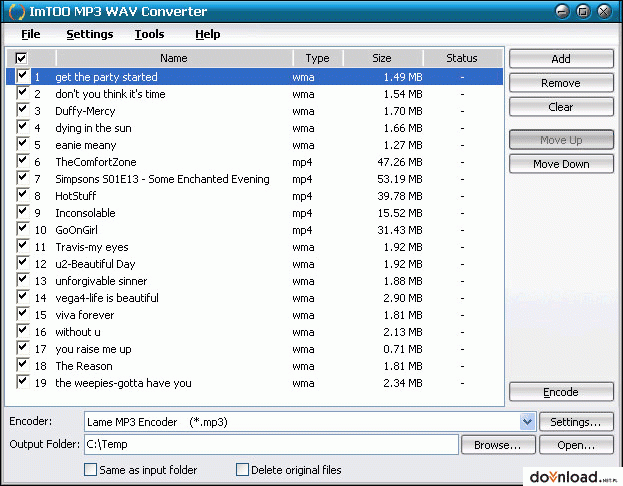Click Browse... for output folder

click(x=497, y=445)
